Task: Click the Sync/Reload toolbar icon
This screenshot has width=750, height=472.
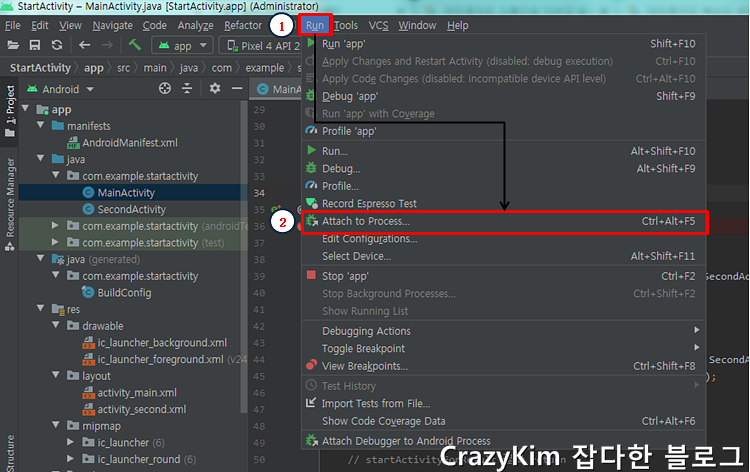Action: coord(57,45)
